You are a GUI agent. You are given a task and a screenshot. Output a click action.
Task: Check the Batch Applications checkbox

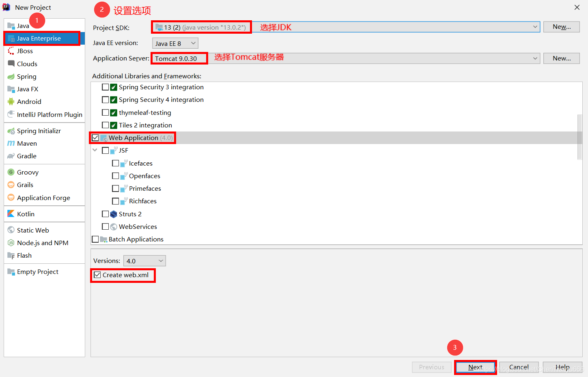coord(95,239)
